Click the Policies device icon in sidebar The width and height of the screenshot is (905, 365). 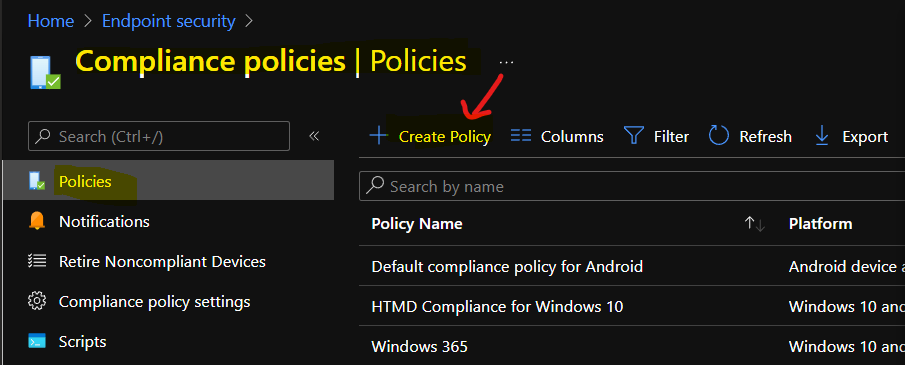coord(37,181)
